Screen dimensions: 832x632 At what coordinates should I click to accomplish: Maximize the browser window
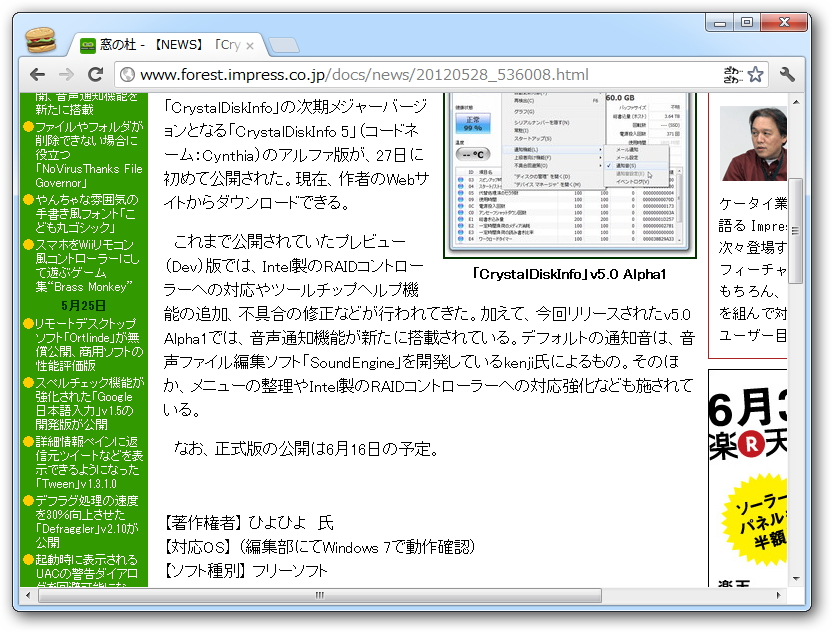pyautogui.click(x=747, y=23)
